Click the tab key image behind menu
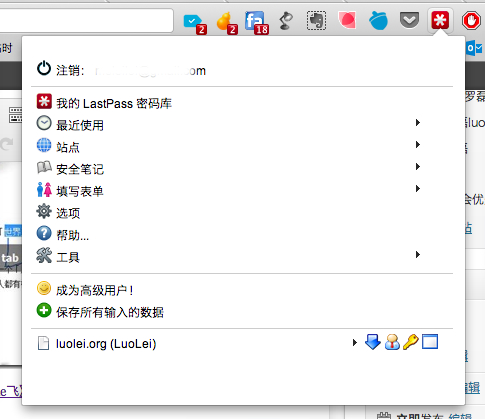 [x=11, y=258]
